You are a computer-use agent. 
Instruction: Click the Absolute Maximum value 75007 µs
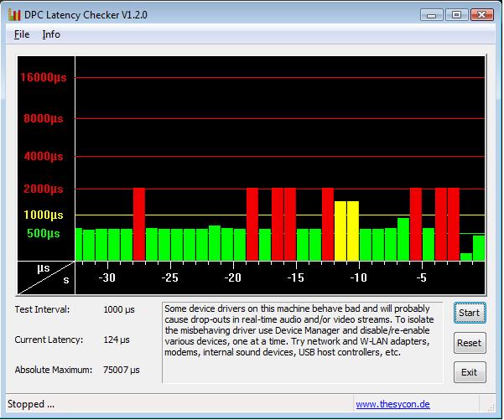122,370
